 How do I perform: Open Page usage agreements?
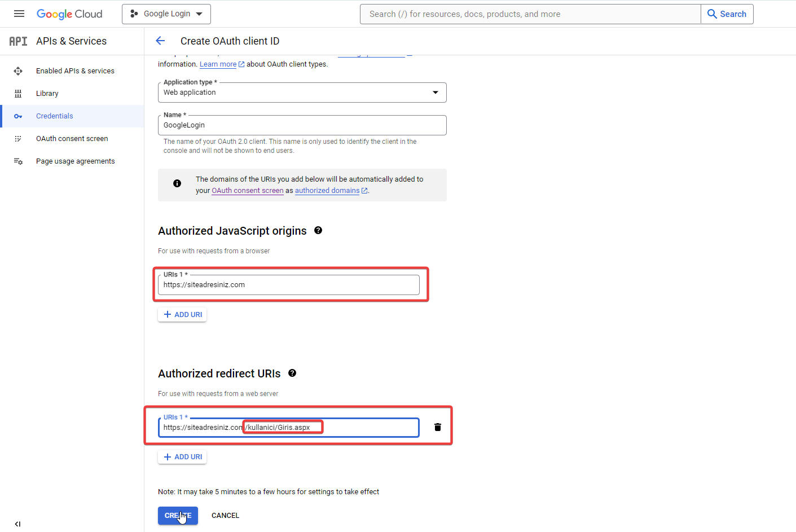pyautogui.click(x=76, y=161)
